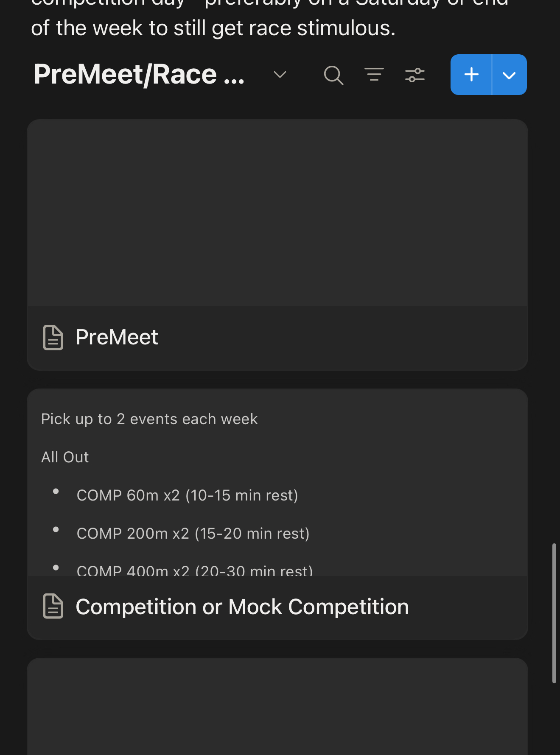
Task: Click 'Pick up to 2 events each week' text
Action: click(149, 419)
